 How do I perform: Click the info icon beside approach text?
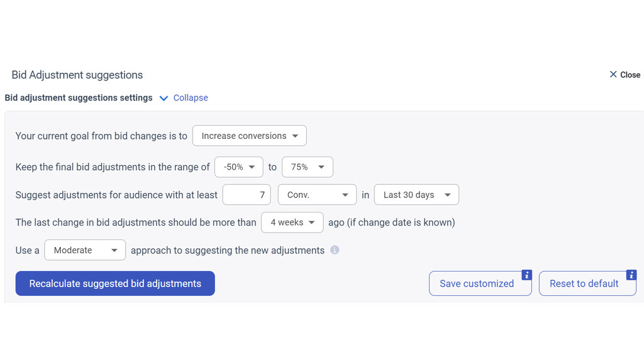[335, 250]
